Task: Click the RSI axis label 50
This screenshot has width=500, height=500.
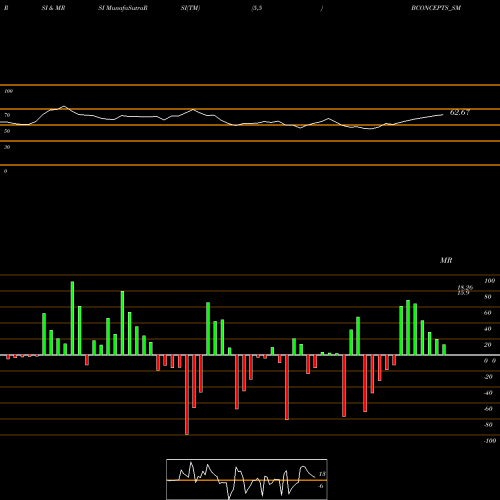Action: [7, 131]
